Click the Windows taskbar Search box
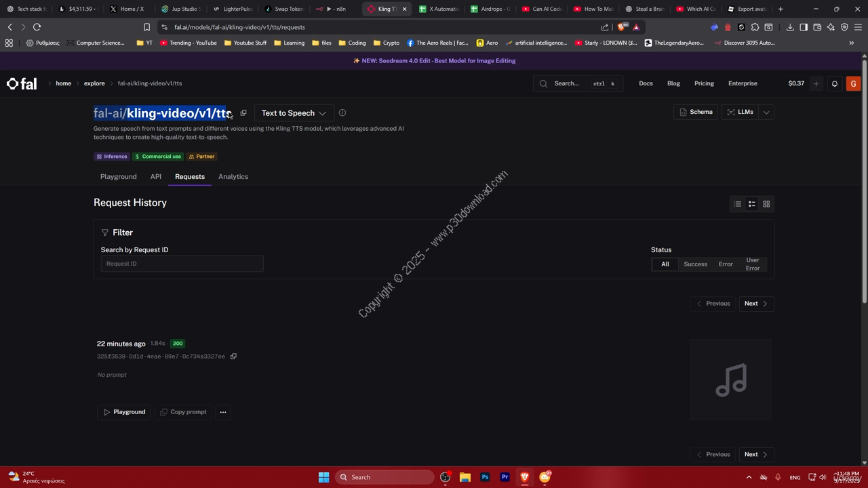868x488 pixels. [384, 477]
